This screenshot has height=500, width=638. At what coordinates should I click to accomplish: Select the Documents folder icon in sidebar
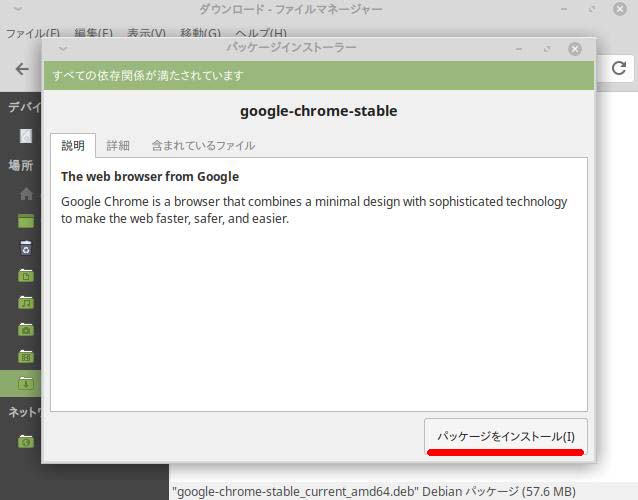26,274
